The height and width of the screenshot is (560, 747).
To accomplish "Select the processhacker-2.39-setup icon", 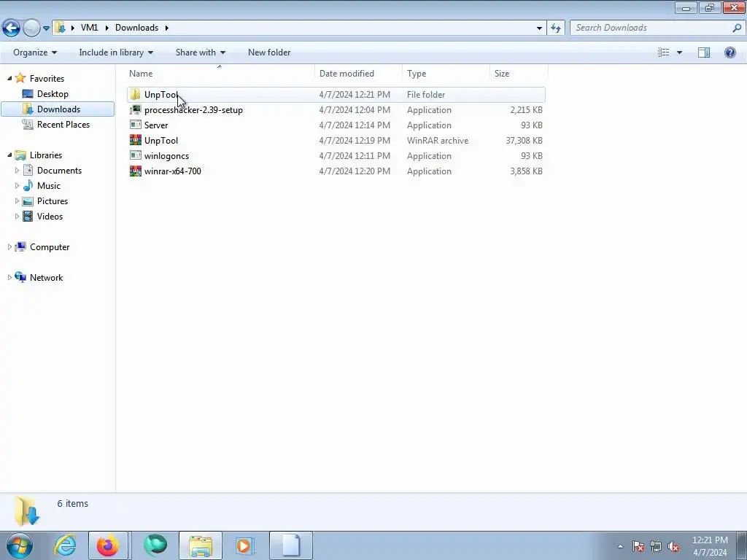I will coord(135,109).
